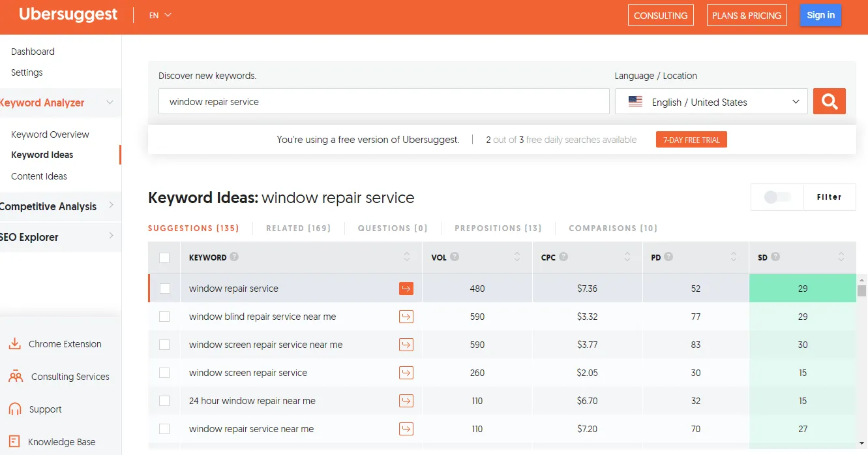Click the keyword search input field
Viewport: 868px width, 455px height.
[383, 102]
